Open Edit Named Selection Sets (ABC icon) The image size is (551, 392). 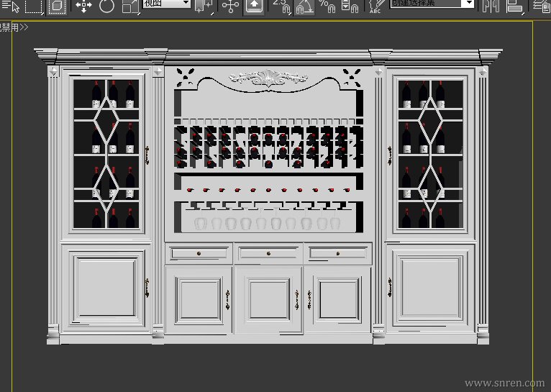click(375, 6)
